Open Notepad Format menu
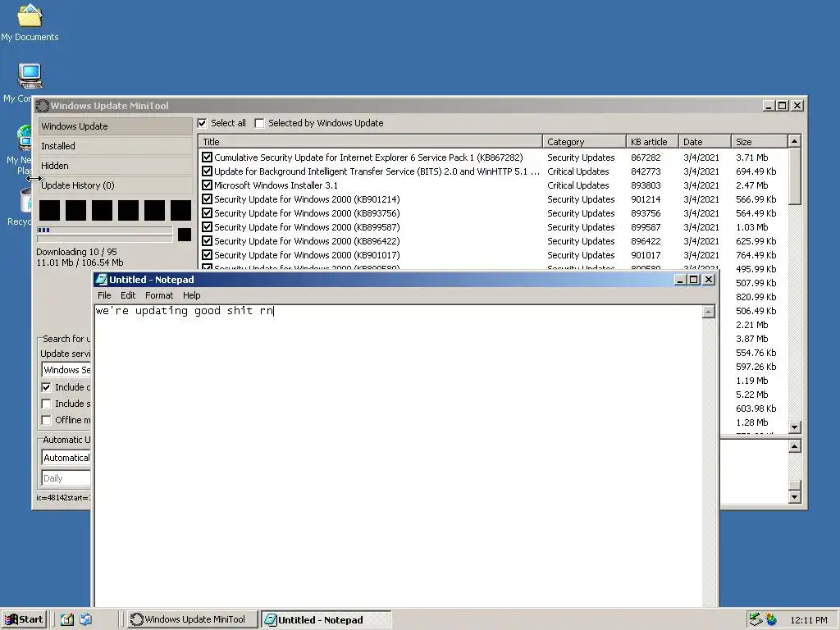This screenshot has width=840, height=630. [x=159, y=295]
